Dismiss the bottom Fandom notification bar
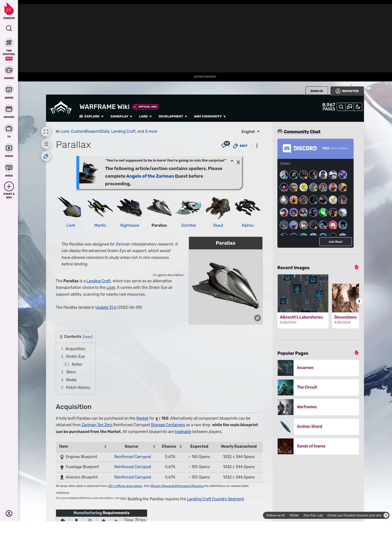 click(386, 515)
